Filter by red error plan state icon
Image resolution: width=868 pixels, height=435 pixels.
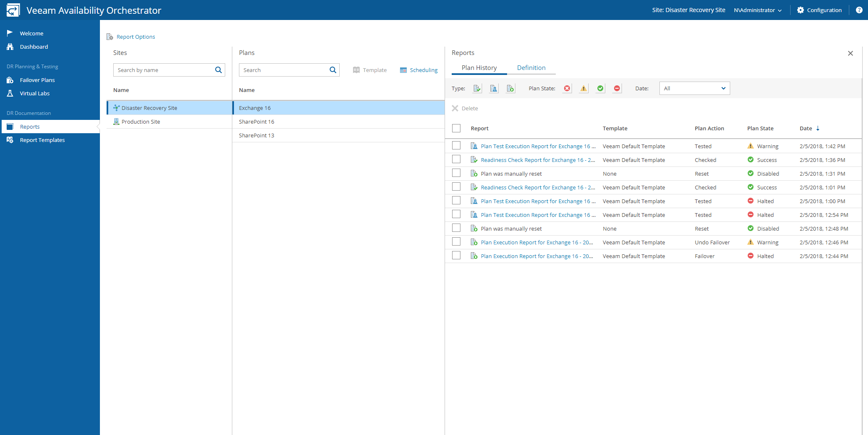tap(567, 88)
